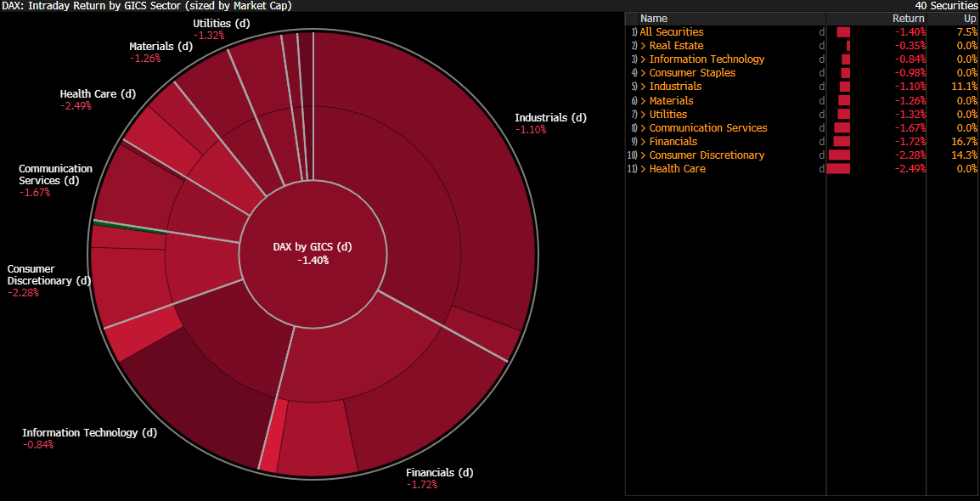
Task: Click the small red return bar in the Real Estate row
Action: pos(848,46)
